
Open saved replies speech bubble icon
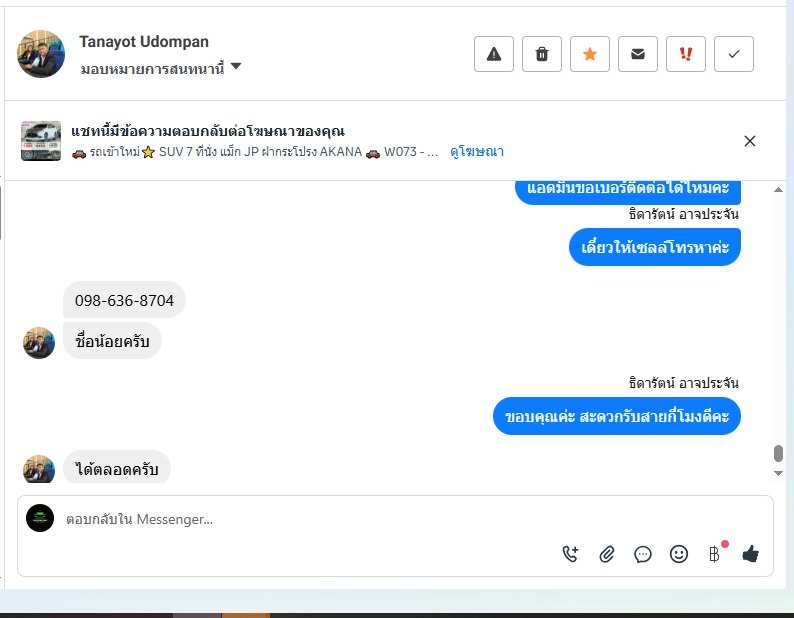point(643,554)
